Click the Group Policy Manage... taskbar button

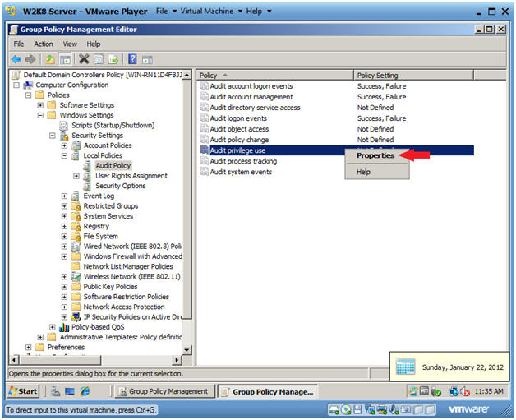pyautogui.click(x=268, y=392)
